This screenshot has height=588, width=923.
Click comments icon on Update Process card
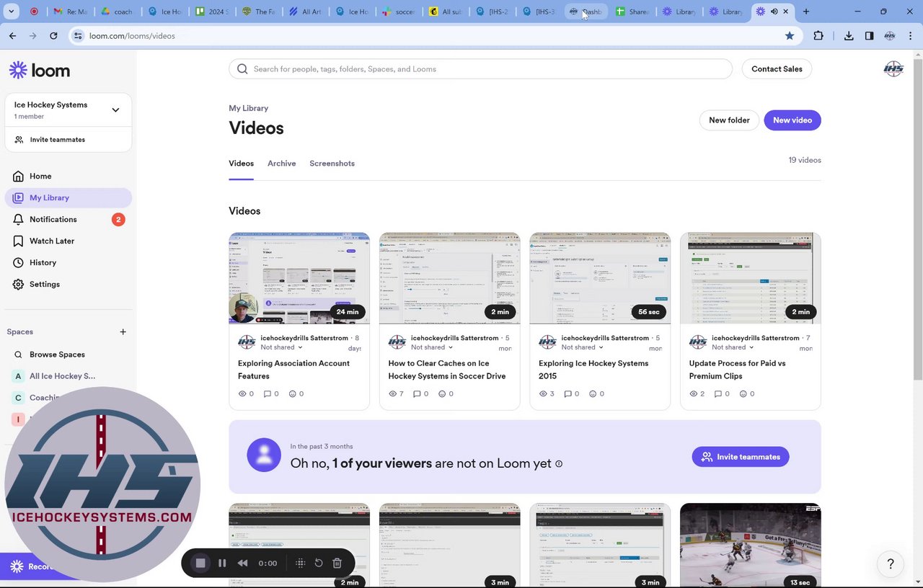[x=718, y=393]
